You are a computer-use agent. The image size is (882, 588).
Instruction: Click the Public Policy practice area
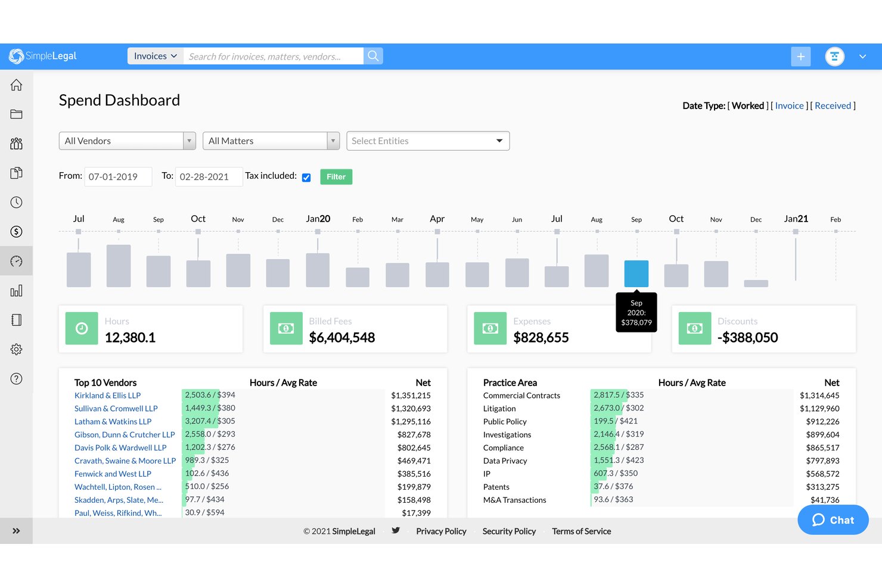(505, 422)
